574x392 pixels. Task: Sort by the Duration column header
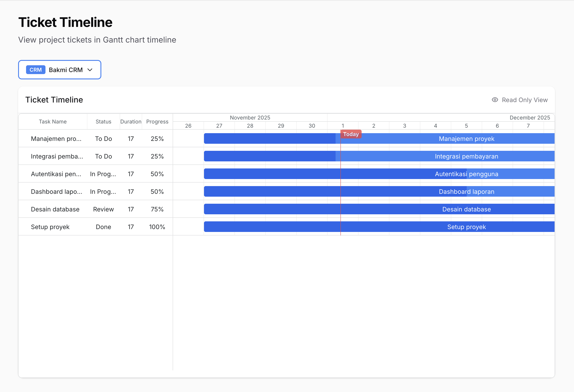[131, 122]
